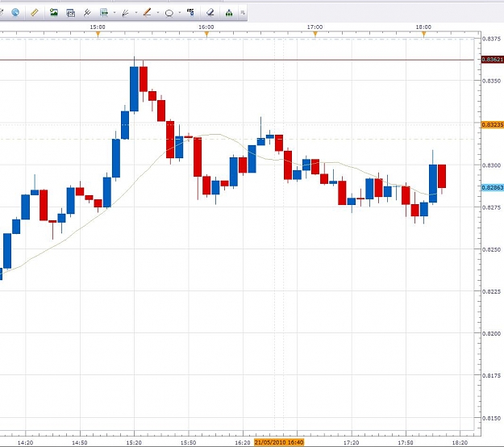Select the pitchfork drawing tool
The width and height of the screenshot is (504, 447).
tap(87, 13)
